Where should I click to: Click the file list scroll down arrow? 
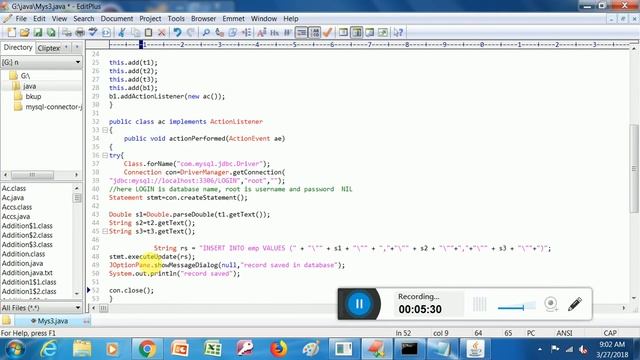[77, 293]
